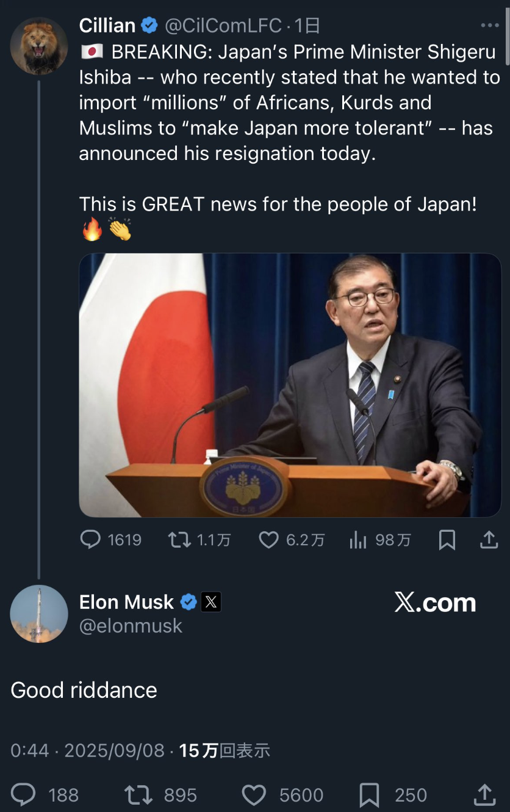
Task: Repost the Good riddance post
Action: coord(137,795)
